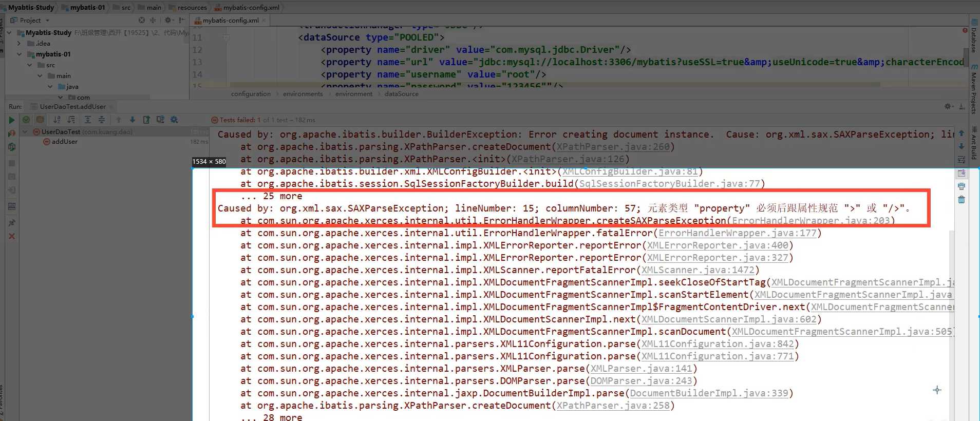Open Database tool window
The image size is (980, 421).
point(974,35)
